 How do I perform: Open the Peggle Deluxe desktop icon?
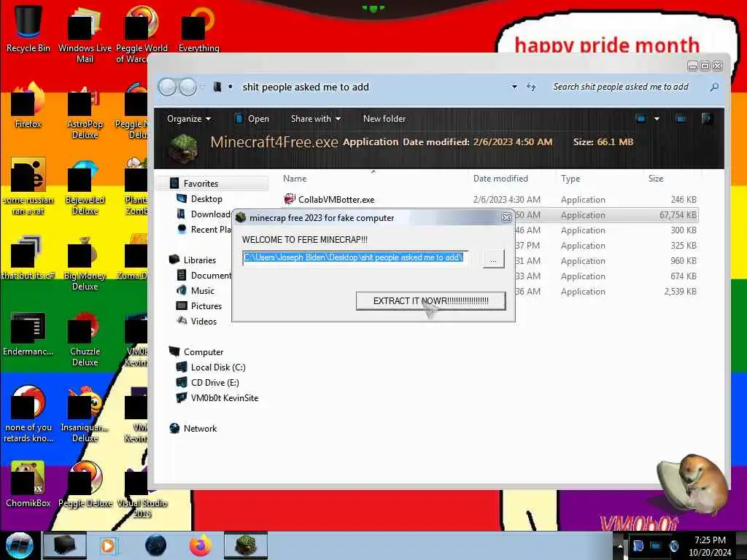85,484
